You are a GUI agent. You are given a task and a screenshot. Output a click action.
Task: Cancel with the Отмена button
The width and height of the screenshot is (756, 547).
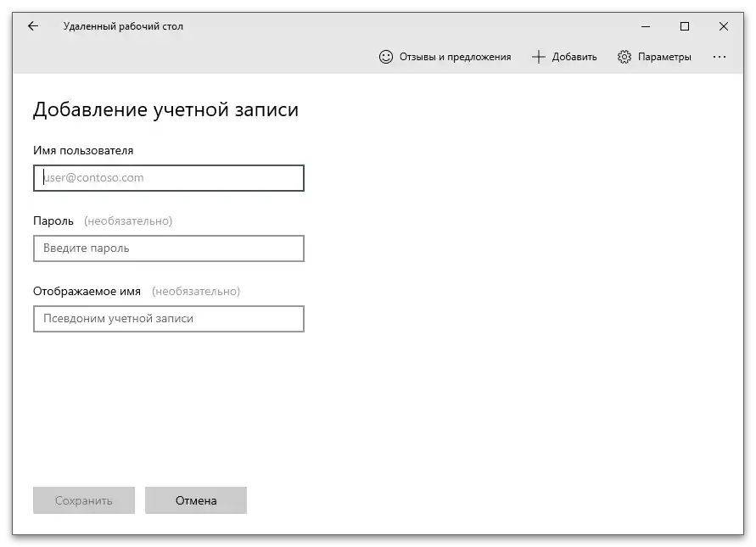196,500
